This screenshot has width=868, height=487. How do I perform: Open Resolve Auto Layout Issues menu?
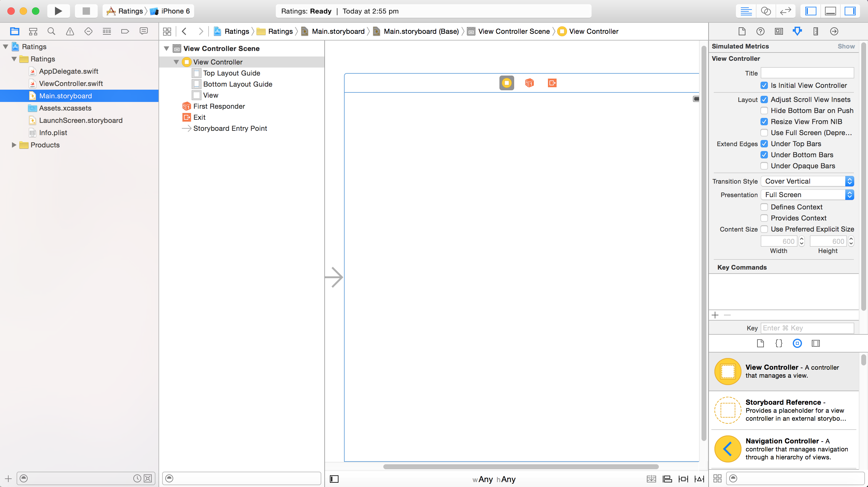(x=699, y=479)
